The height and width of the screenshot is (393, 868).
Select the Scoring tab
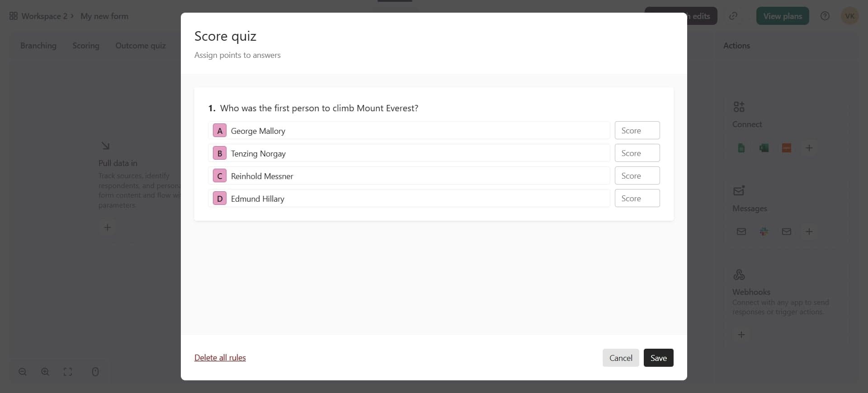coord(86,46)
